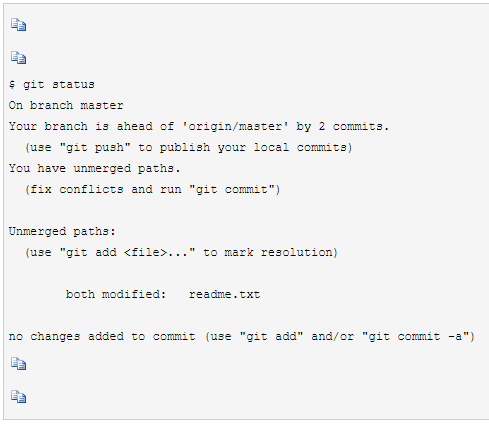Click the copy icon just below the code

(18, 364)
